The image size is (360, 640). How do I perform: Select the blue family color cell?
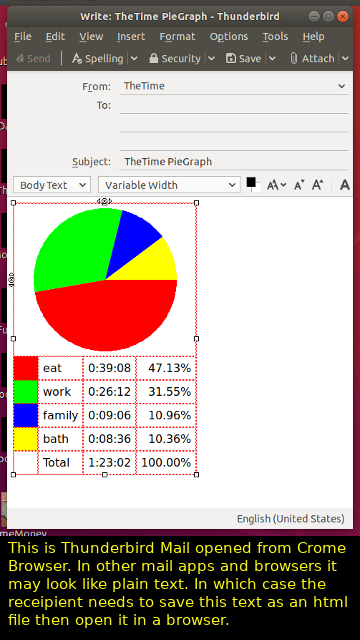26,416
